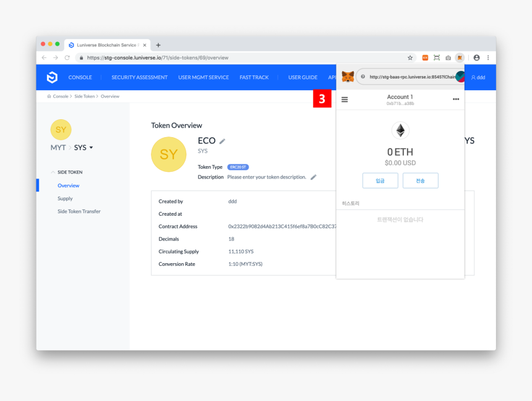Click the home icon in breadcrumb
This screenshot has height=401, width=532.
[49, 96]
